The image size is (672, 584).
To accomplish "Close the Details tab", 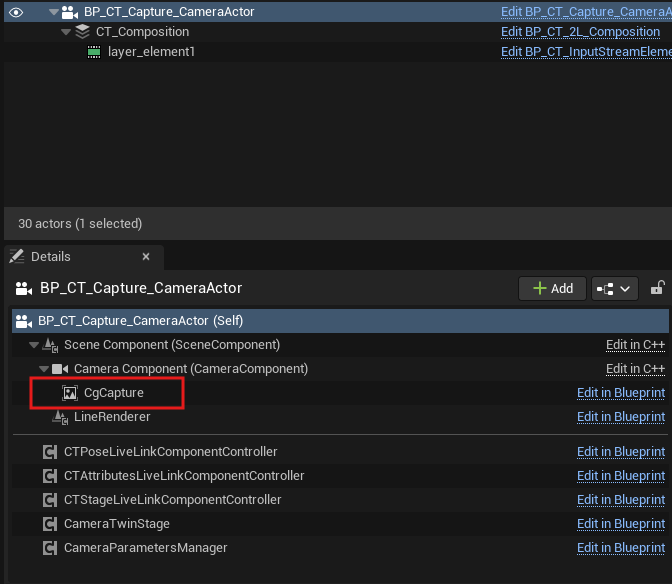I will coord(145,257).
